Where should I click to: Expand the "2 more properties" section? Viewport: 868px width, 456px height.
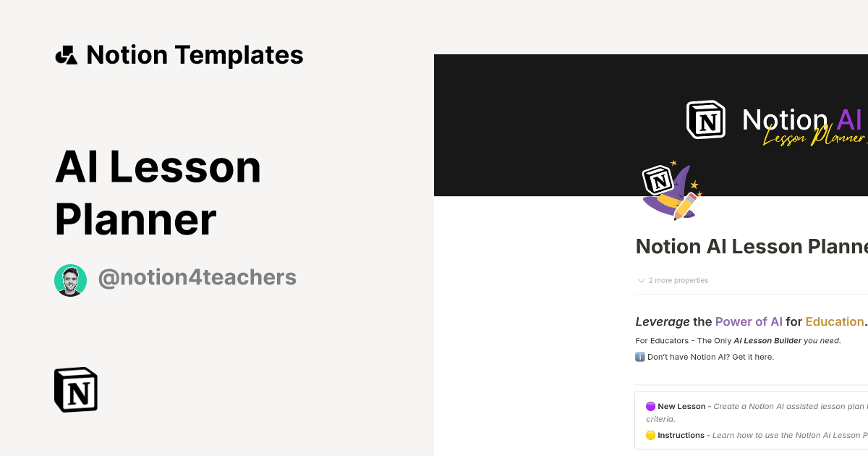(x=673, y=281)
